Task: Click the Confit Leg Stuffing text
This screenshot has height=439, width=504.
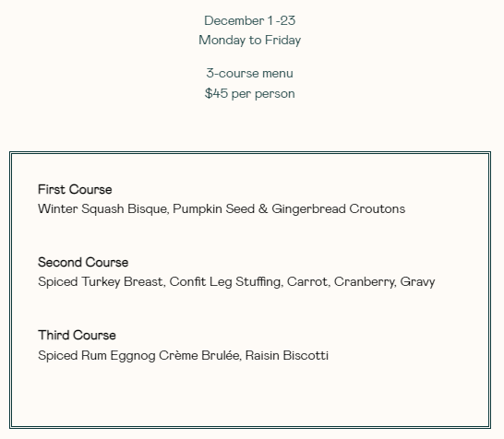Action: coord(225,282)
